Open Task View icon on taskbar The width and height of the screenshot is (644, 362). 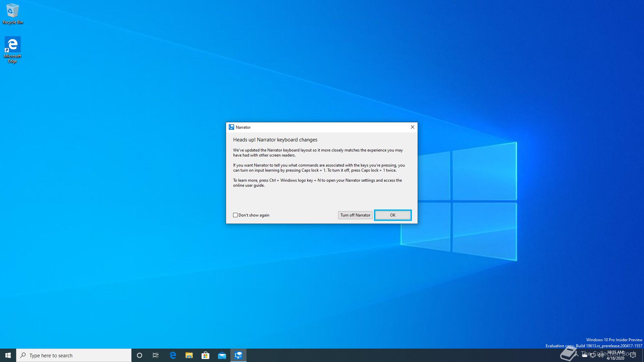coord(156,355)
